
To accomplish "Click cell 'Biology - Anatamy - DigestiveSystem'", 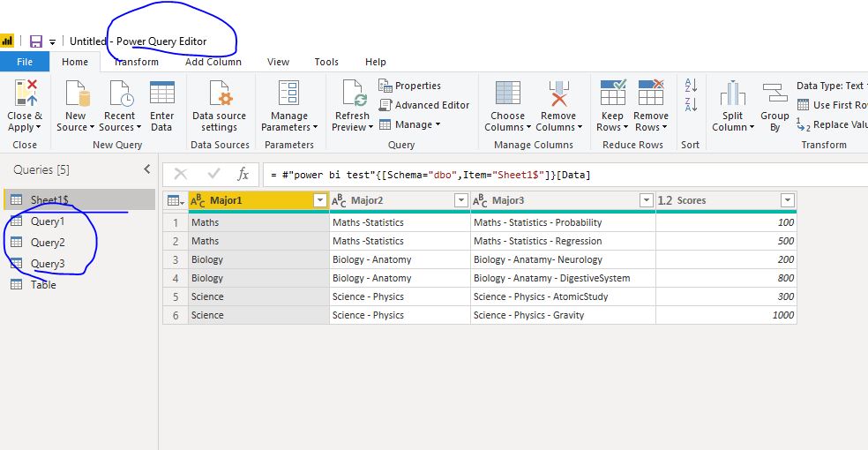I will point(563,278).
